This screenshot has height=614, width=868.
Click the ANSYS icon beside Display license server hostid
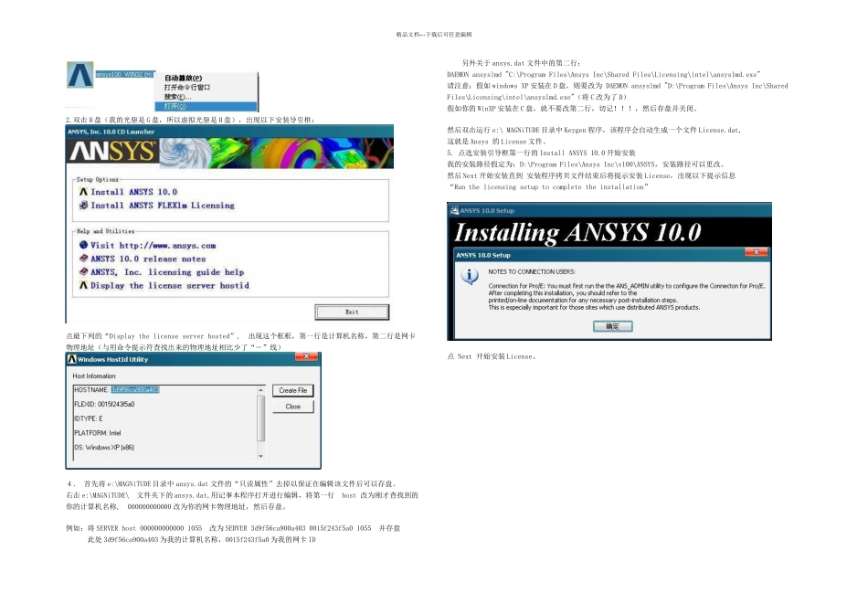tap(83, 285)
